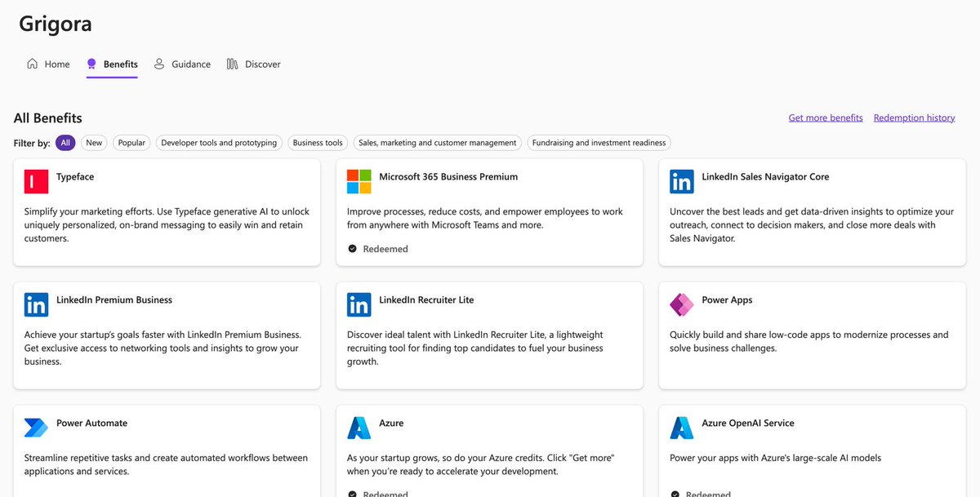This screenshot has width=980, height=497.
Task: Filter benefits by Popular
Action: [131, 143]
